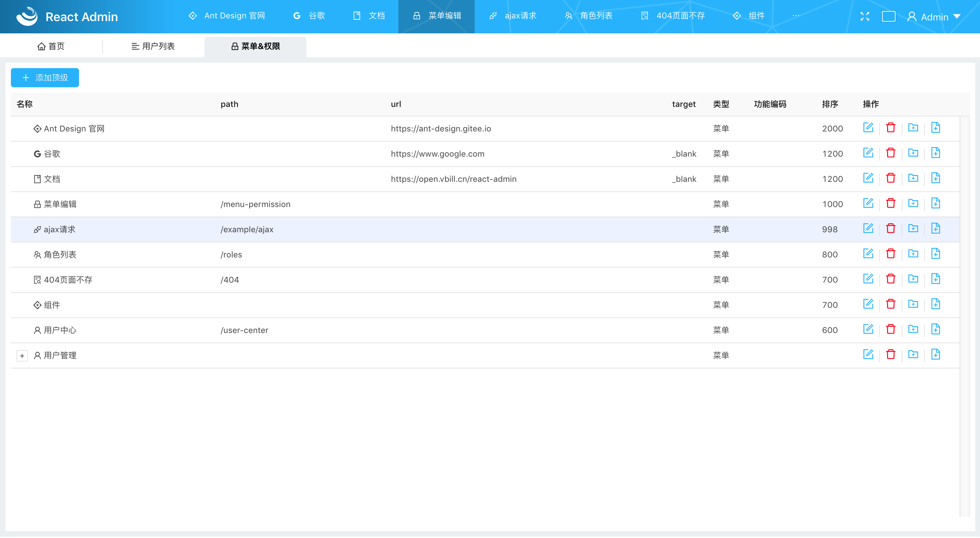
Task: Select the 菜单&权限 tab
Action: pos(255,46)
